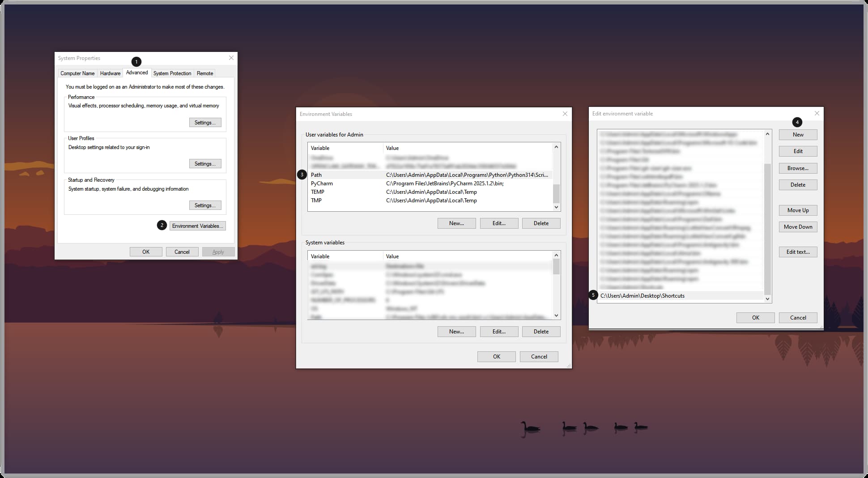Click Value column header in System variables

pyautogui.click(x=468, y=256)
